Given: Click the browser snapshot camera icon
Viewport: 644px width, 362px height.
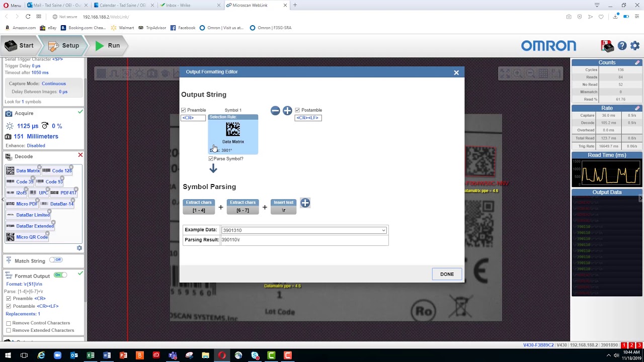Looking at the screenshot, I should coord(569,17).
